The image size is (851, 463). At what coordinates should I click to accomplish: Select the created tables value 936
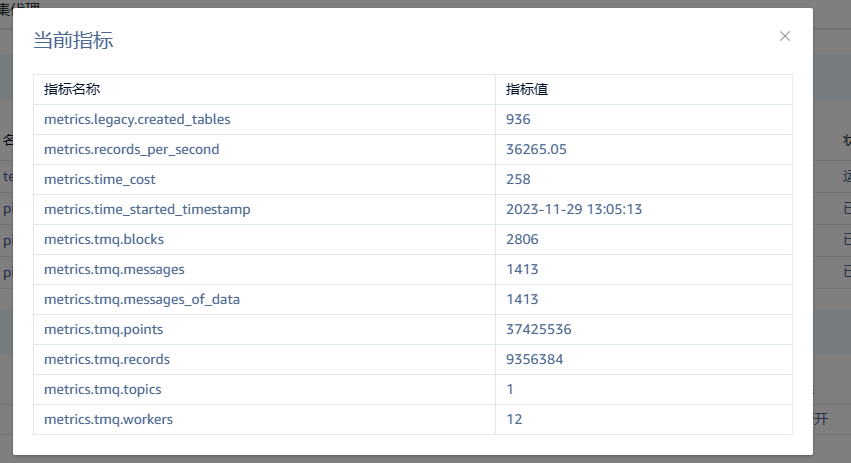coord(518,119)
